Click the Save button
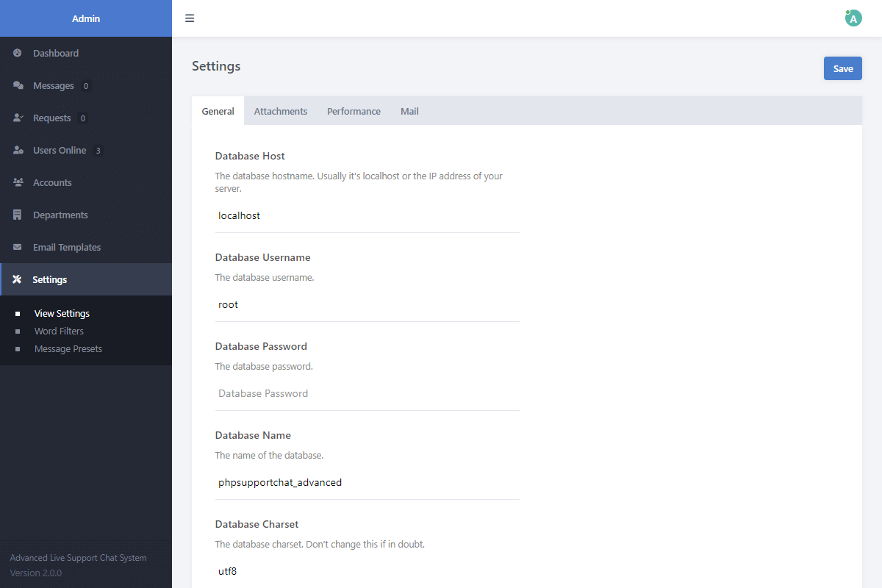882x588 pixels. 842,68
